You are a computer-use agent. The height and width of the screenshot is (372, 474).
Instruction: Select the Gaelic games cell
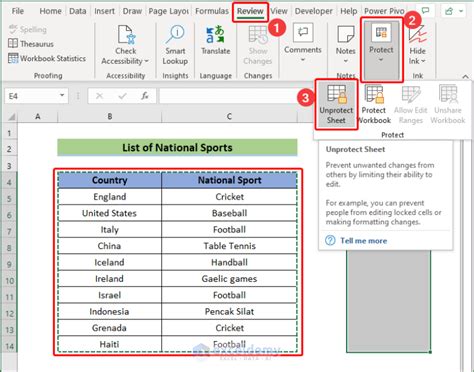[229, 279]
